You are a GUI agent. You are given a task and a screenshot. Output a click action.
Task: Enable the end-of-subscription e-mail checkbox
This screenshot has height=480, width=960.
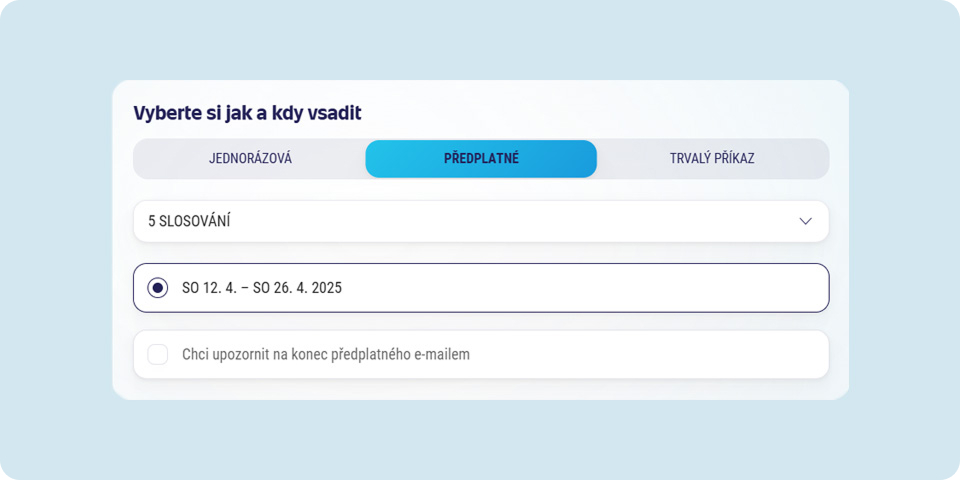point(158,354)
